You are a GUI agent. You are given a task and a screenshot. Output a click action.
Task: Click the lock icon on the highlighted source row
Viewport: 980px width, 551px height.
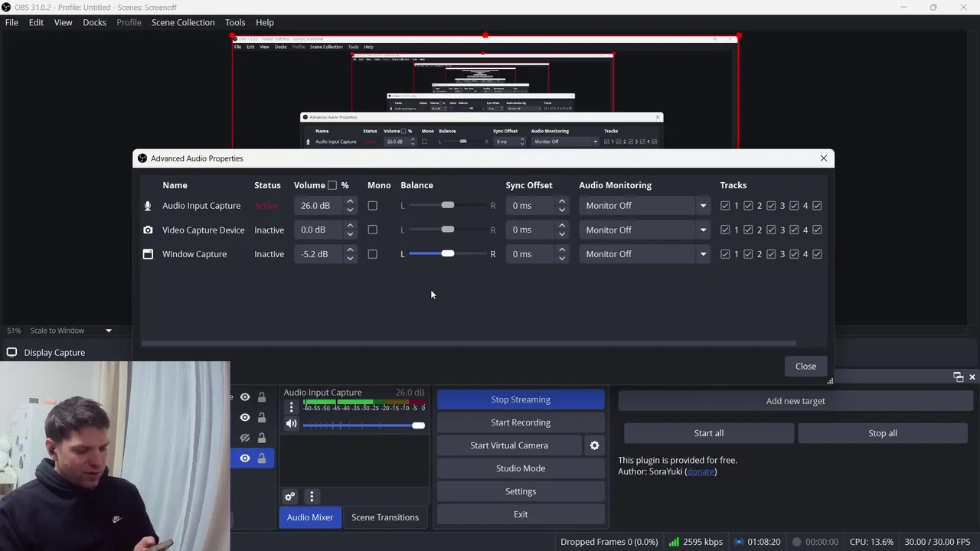click(x=262, y=458)
